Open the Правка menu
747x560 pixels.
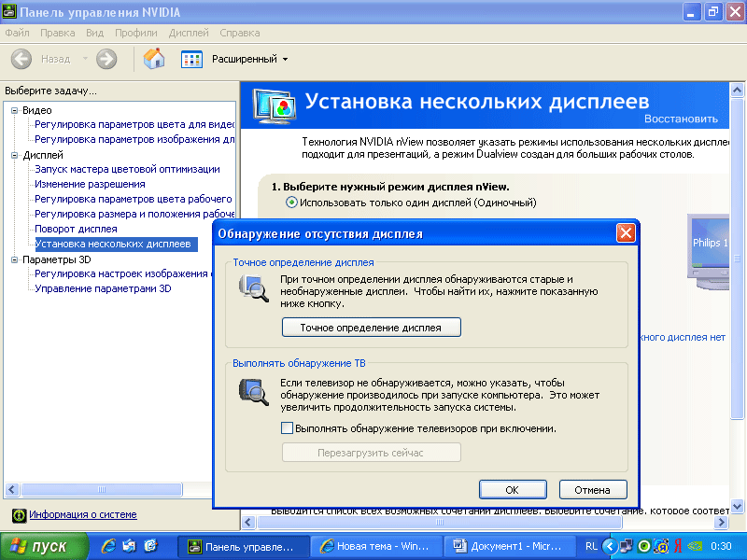pyautogui.click(x=57, y=33)
